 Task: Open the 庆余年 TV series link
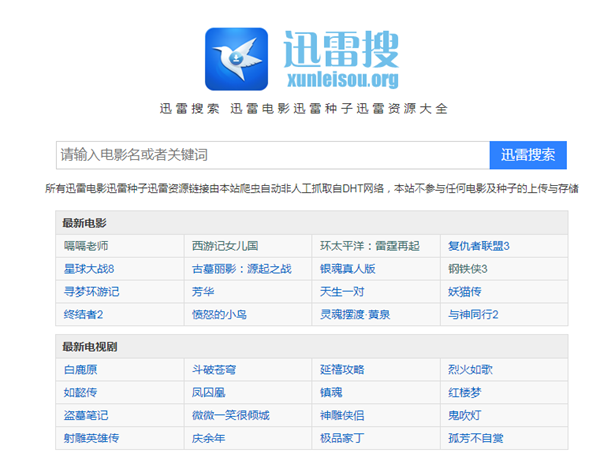point(209,438)
